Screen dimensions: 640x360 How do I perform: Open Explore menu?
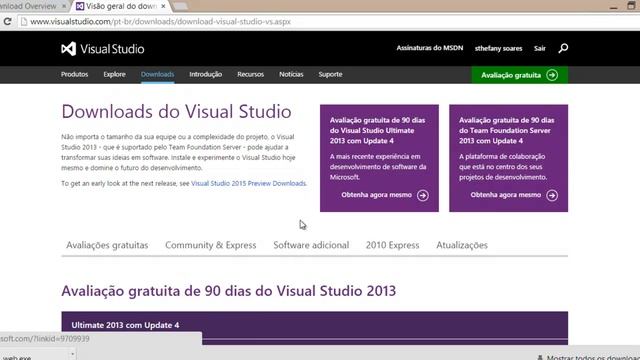114,74
